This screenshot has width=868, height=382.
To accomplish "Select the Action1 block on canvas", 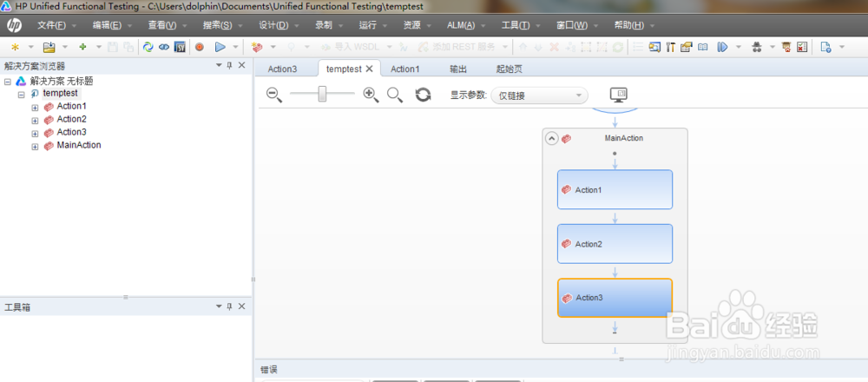I will pos(615,189).
